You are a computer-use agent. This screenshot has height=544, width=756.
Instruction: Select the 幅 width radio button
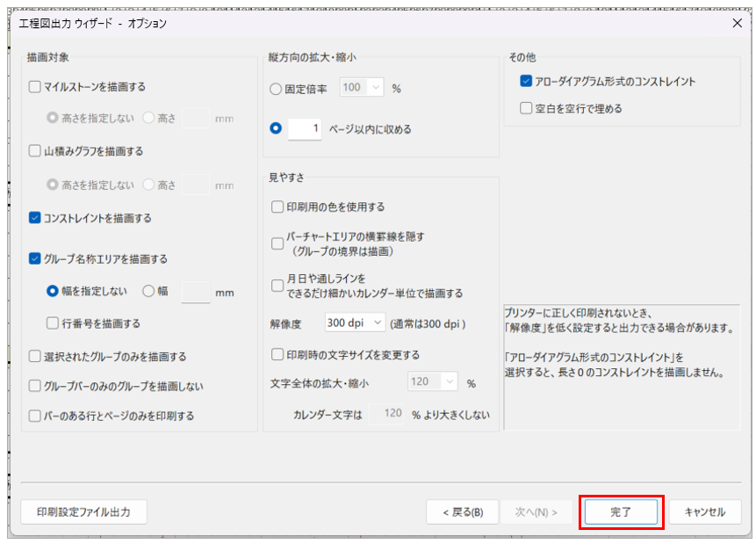pos(148,291)
